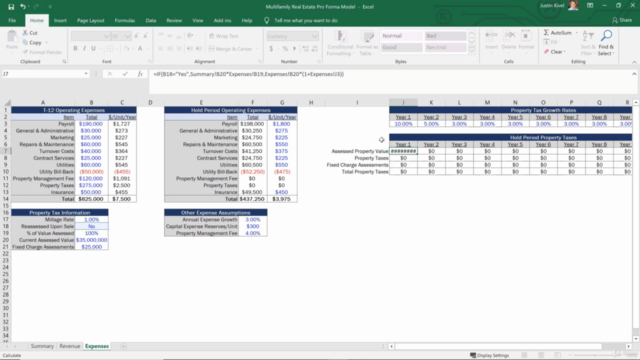640x360 pixels.
Task: Switch to the Formulas tab
Action: coord(124,20)
